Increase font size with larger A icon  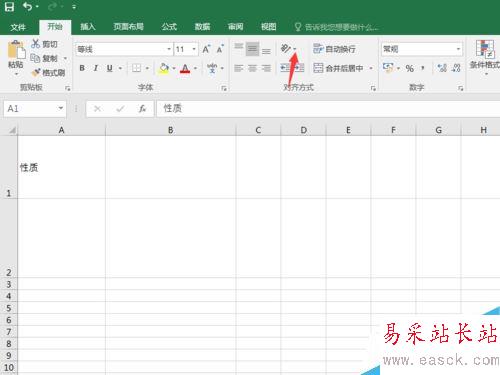pos(206,49)
